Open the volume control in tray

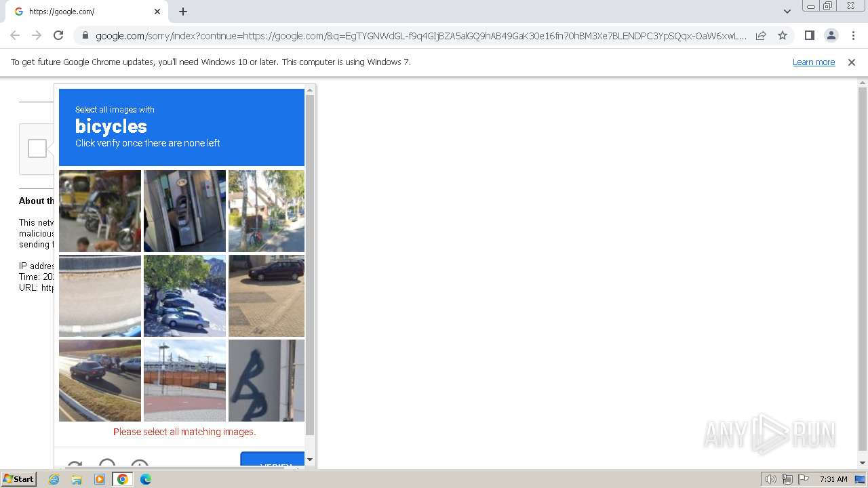(771, 479)
